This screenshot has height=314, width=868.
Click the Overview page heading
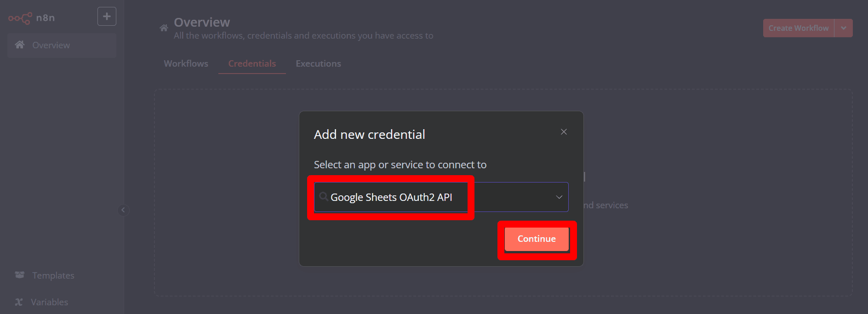click(x=202, y=22)
